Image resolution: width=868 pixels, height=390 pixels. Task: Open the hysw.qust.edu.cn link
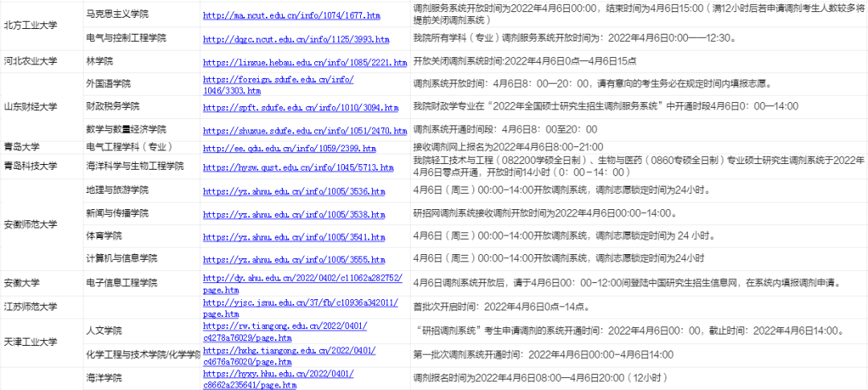(x=298, y=167)
